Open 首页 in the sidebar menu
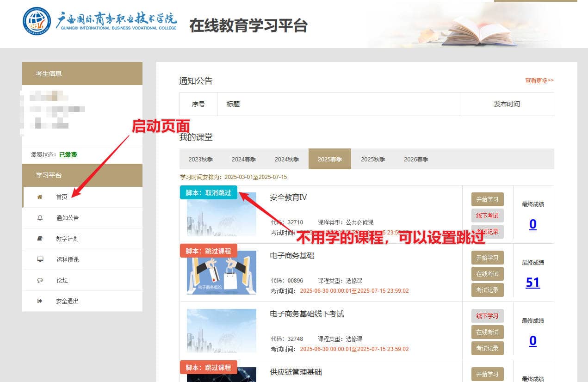Viewport: 588px width, 382px height. [x=82, y=197]
